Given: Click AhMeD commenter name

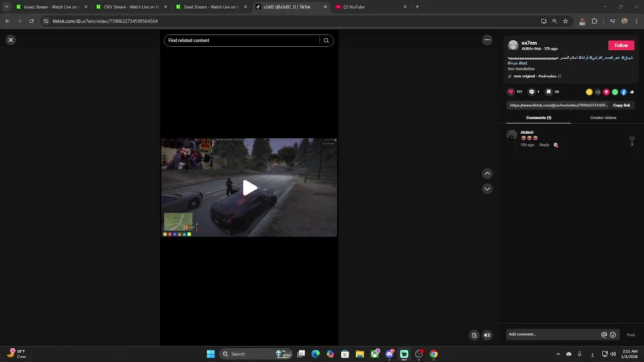Looking at the screenshot, I should [x=527, y=133].
